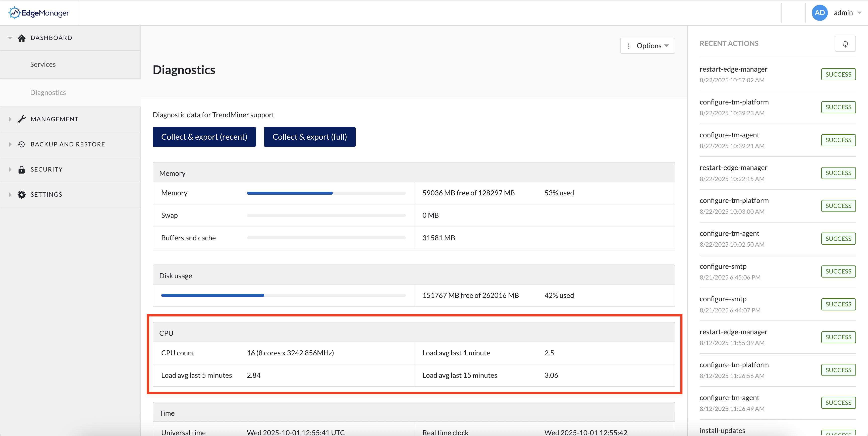Click Collect & export (full) button
Screen dimensions: 868x436
[309, 137]
